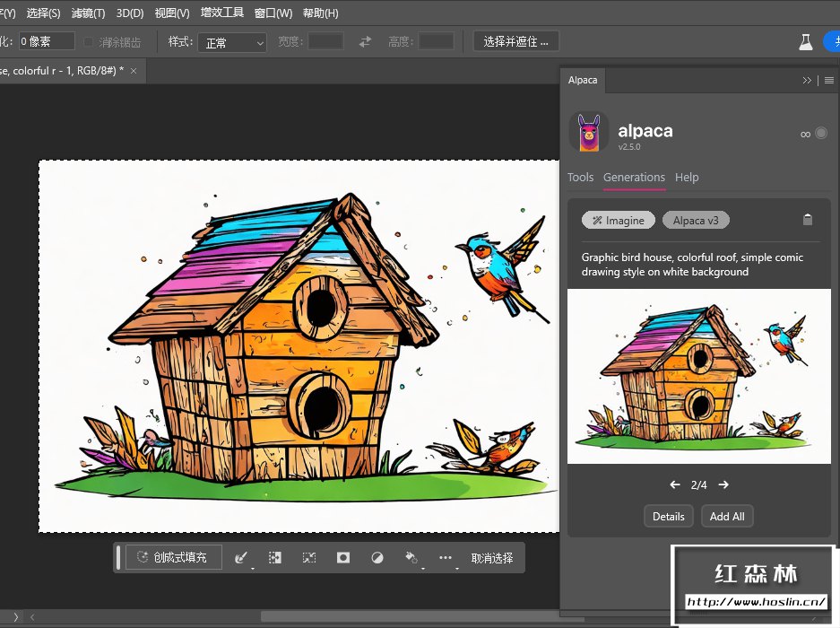This screenshot has width=840, height=628.
Task: Enable the anti-alias 消除锯齿 checkbox
Action: (89, 42)
